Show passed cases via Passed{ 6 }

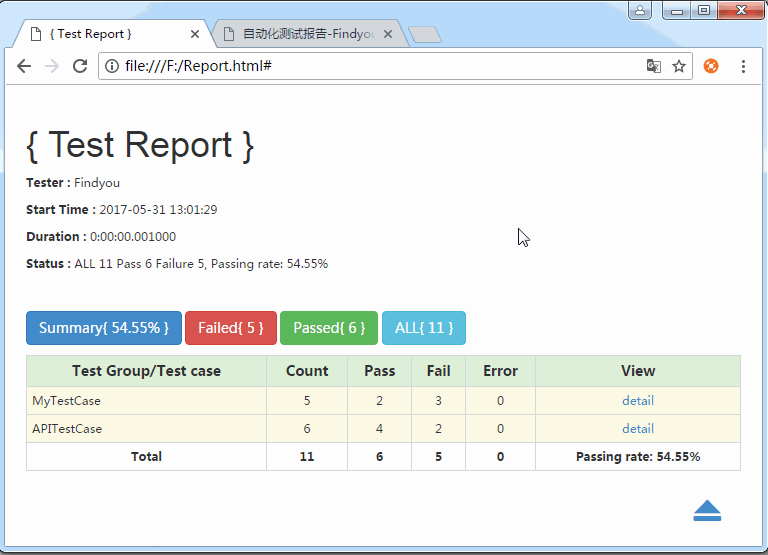(329, 328)
